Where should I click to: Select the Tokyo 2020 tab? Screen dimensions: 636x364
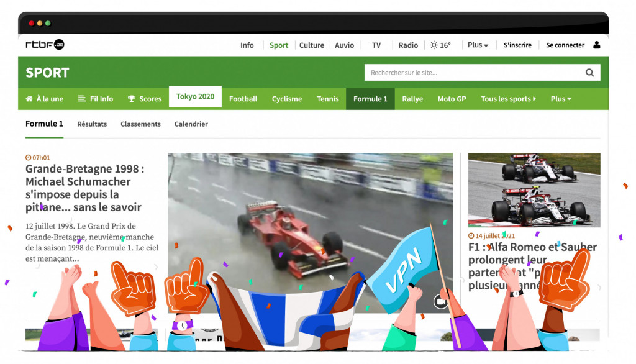pyautogui.click(x=195, y=96)
